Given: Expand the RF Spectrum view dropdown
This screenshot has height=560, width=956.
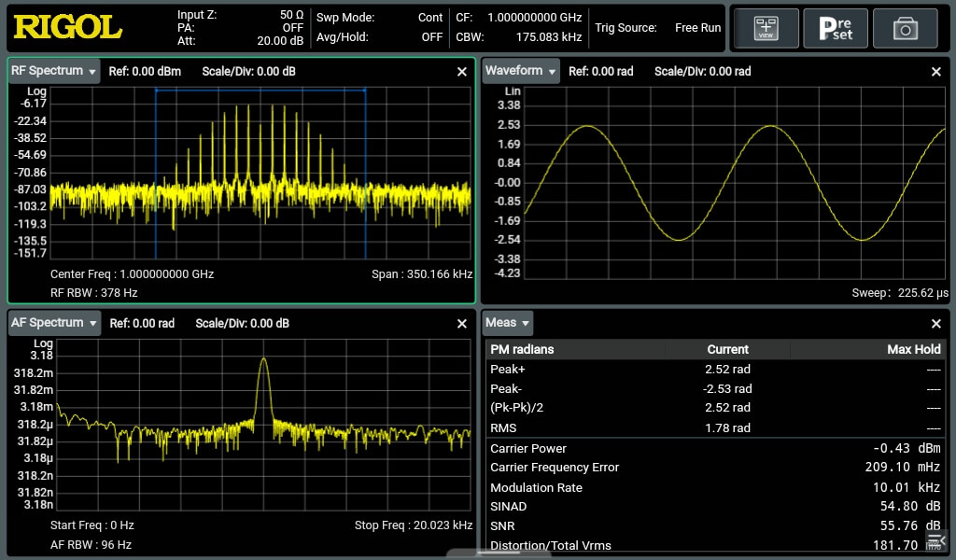Looking at the screenshot, I should click(x=53, y=71).
